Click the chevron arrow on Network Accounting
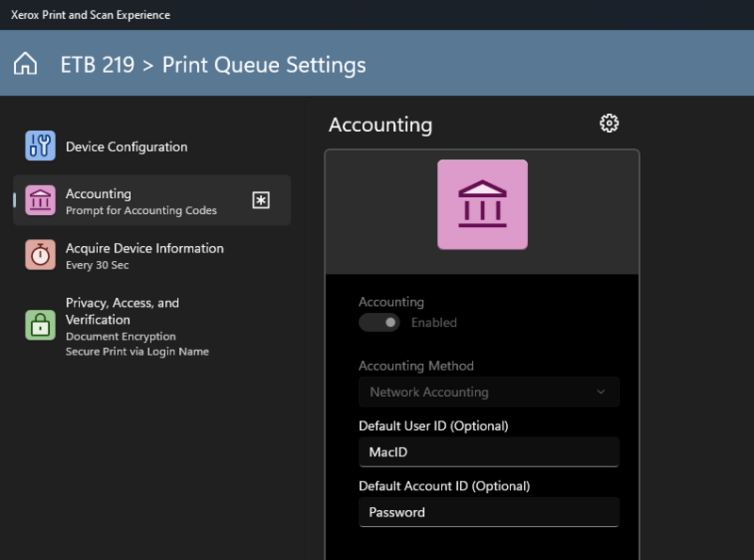The height and width of the screenshot is (560, 754). [601, 392]
